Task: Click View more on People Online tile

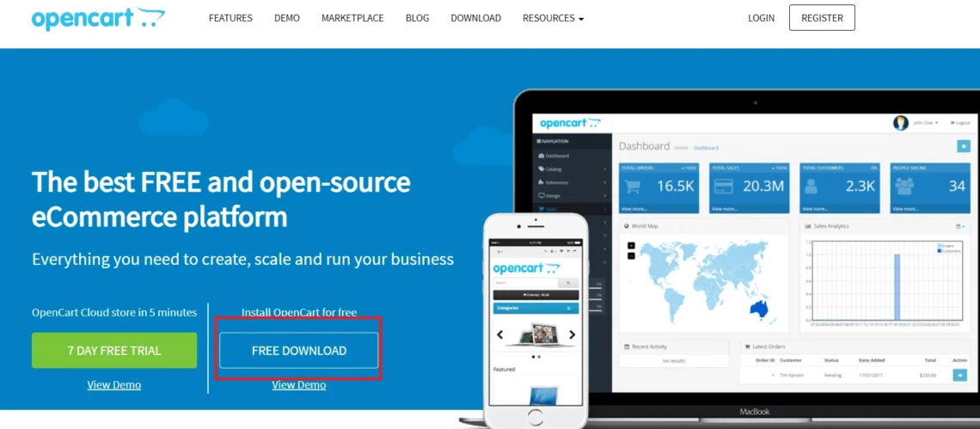Action: pyautogui.click(x=905, y=209)
